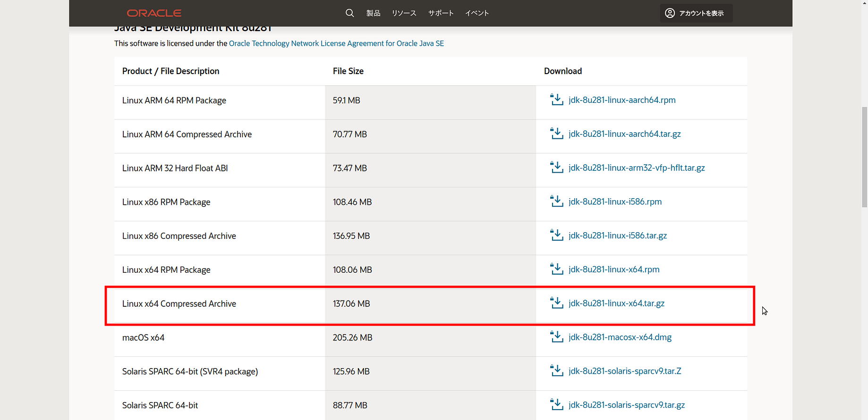
Task: Open the search magnifier icon
Action: [349, 13]
